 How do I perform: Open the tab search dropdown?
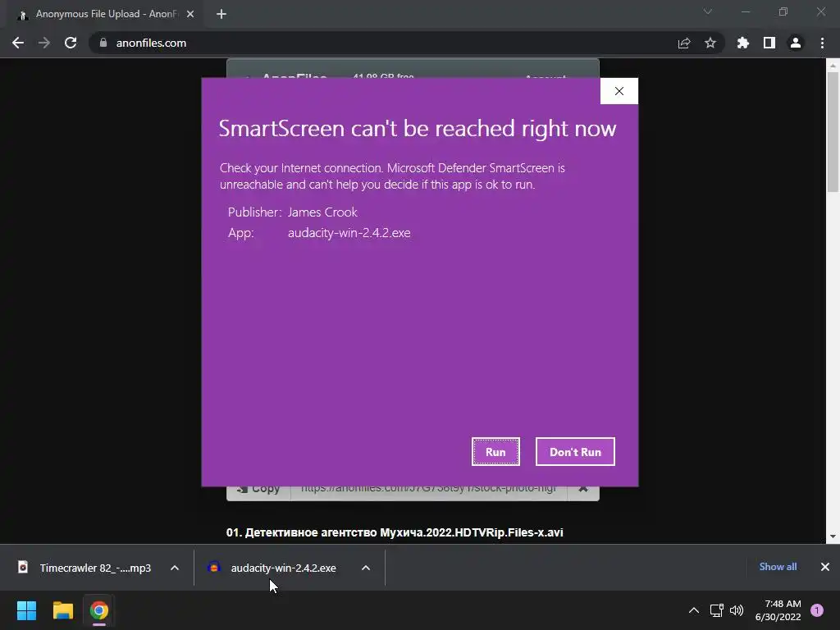pos(708,11)
